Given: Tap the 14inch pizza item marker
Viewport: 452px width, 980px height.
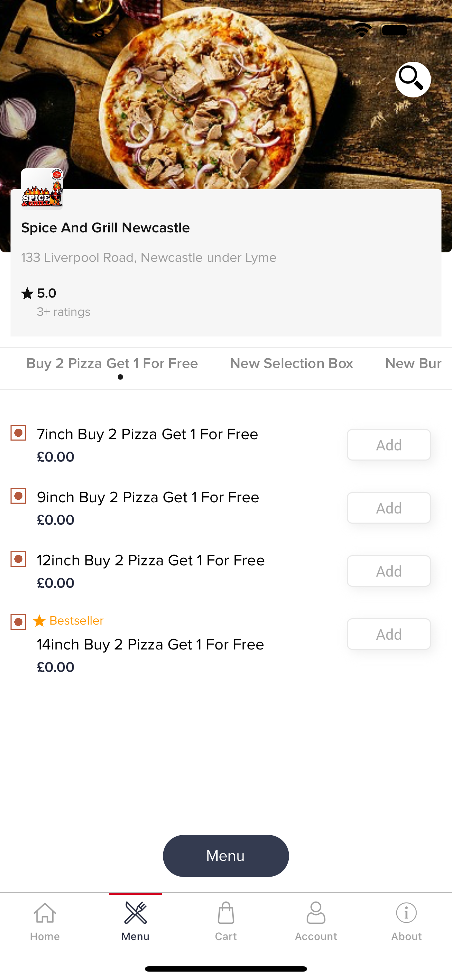Looking at the screenshot, I should tap(18, 622).
